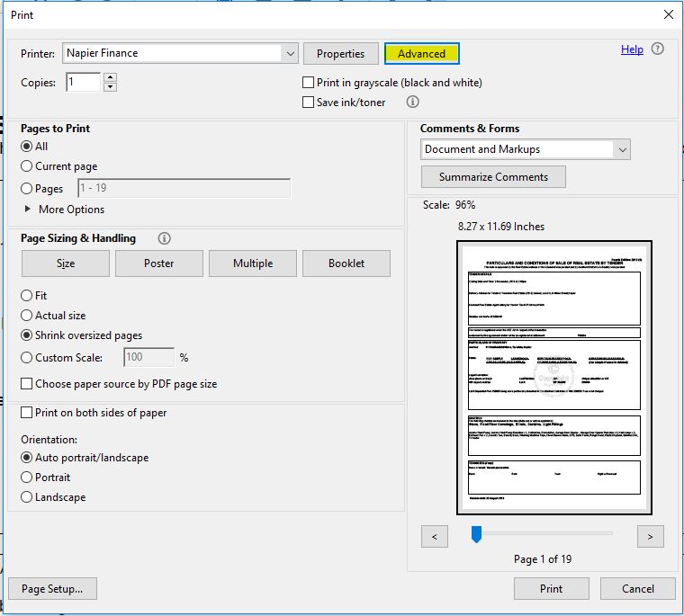This screenshot has height=616, width=684.
Task: Click the page preview slider handle
Action: tap(476, 535)
